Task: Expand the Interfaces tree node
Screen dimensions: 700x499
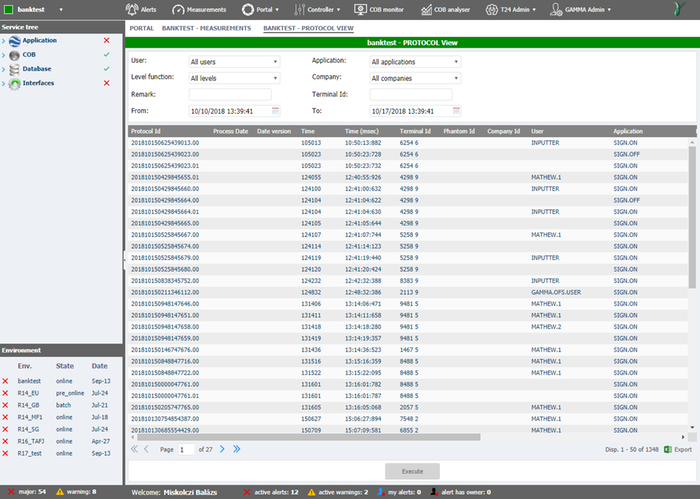Action: (4, 83)
